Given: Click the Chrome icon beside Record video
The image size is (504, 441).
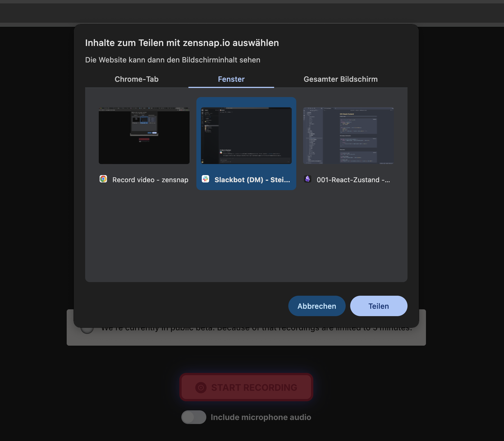Looking at the screenshot, I should point(103,179).
